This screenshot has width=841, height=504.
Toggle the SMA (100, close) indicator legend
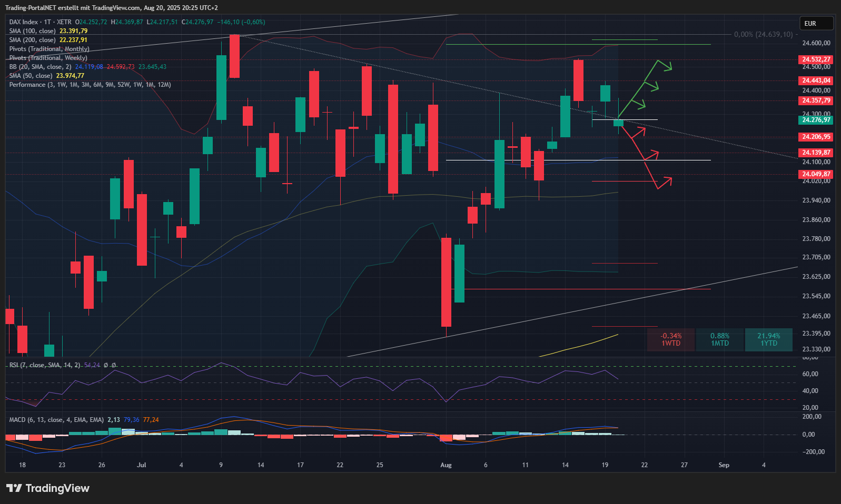click(x=32, y=31)
